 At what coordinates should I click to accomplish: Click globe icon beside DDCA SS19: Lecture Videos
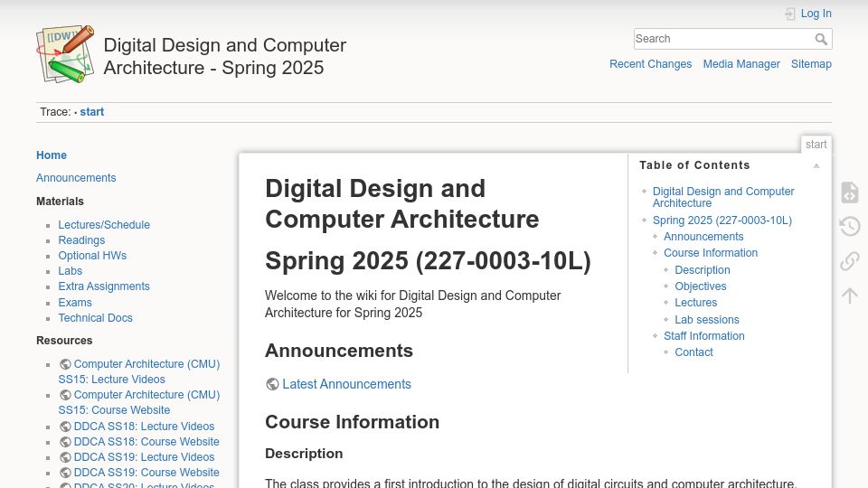(65, 457)
